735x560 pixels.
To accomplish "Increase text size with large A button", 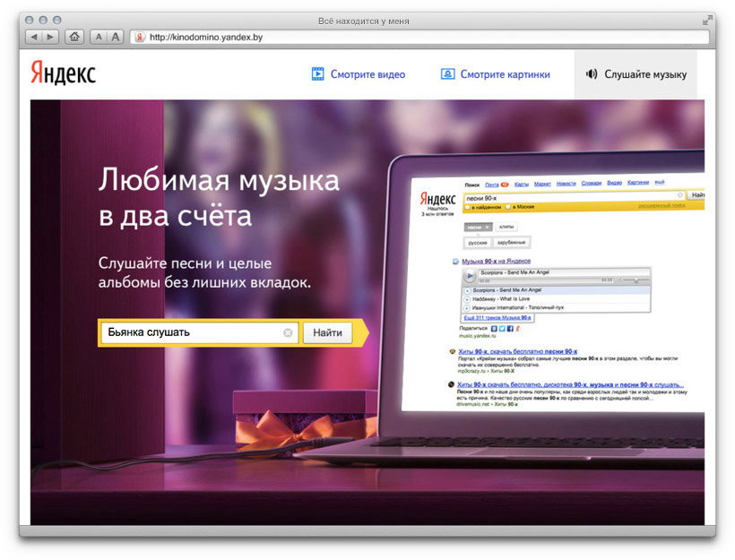I will (115, 37).
